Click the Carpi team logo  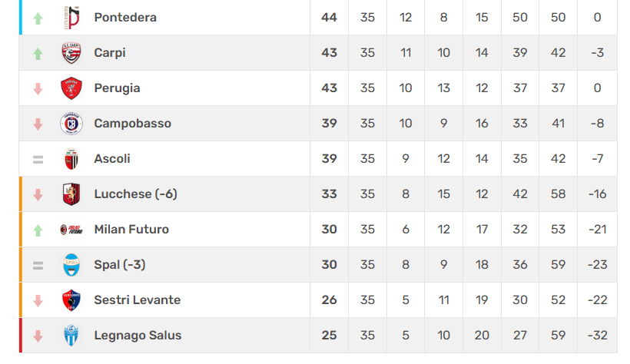pos(71,53)
